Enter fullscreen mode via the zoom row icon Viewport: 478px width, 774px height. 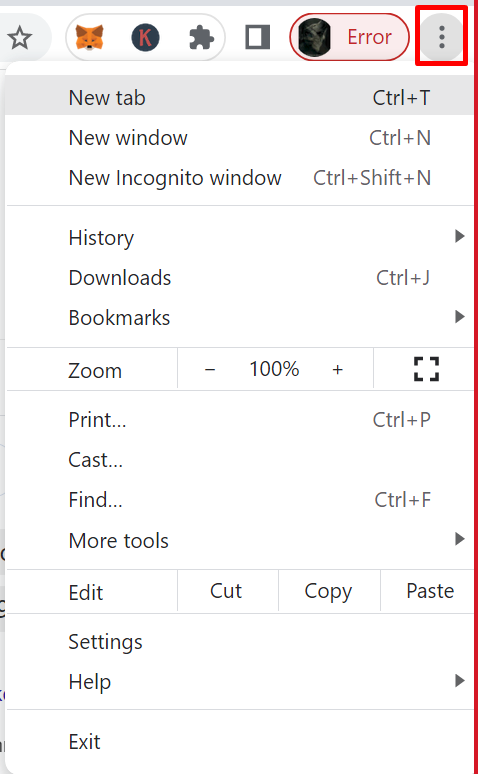coord(426,369)
